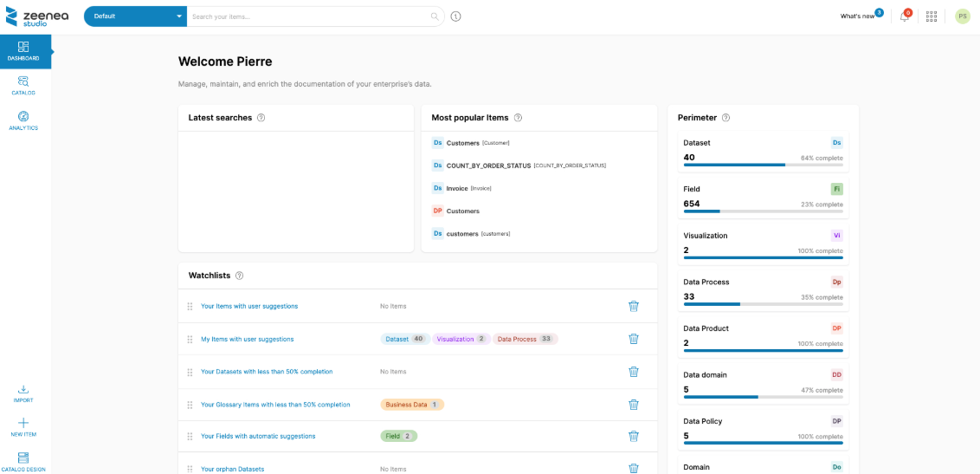Open the Analytics section in sidebar
The image size is (980, 474).
click(23, 120)
